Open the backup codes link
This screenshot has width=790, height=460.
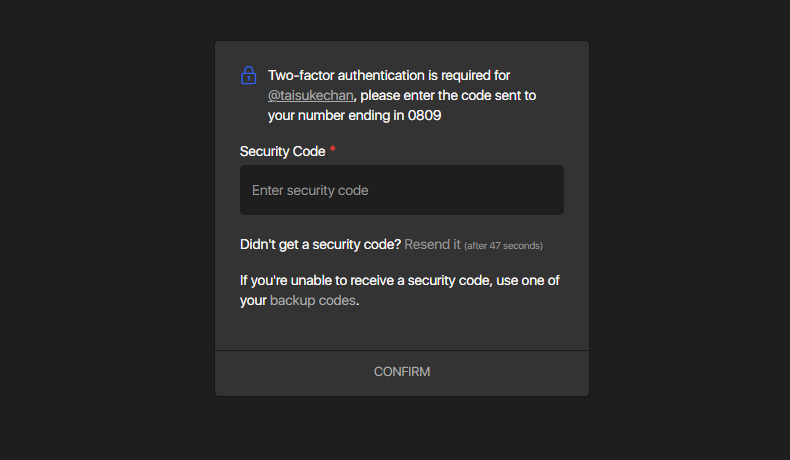[312, 300]
